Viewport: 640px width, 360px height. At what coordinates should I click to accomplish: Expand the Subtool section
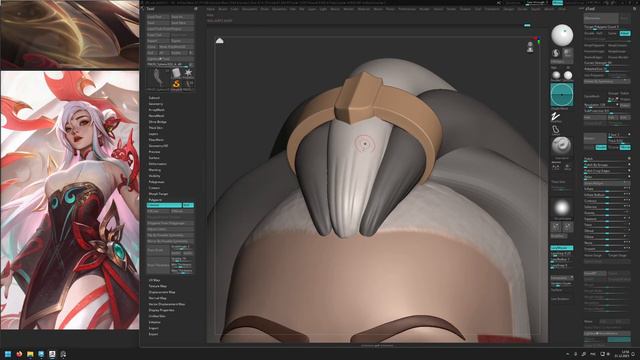[x=154, y=98]
